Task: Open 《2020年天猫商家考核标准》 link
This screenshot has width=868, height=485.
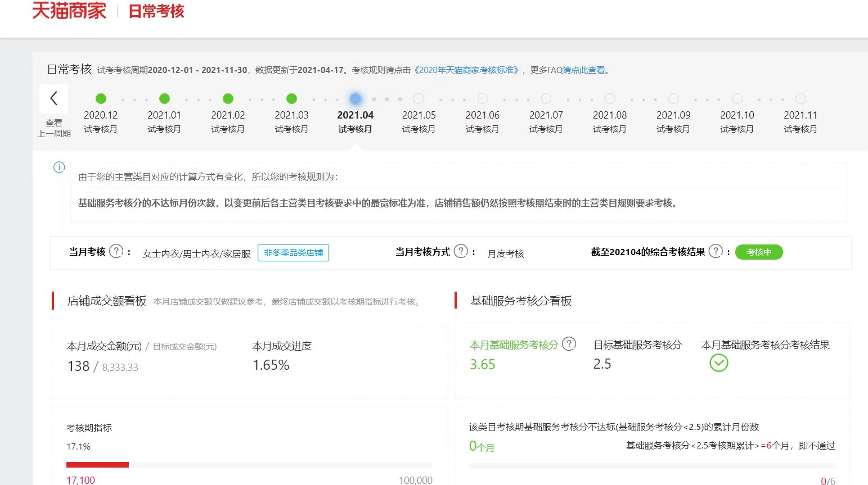Action: tap(466, 70)
